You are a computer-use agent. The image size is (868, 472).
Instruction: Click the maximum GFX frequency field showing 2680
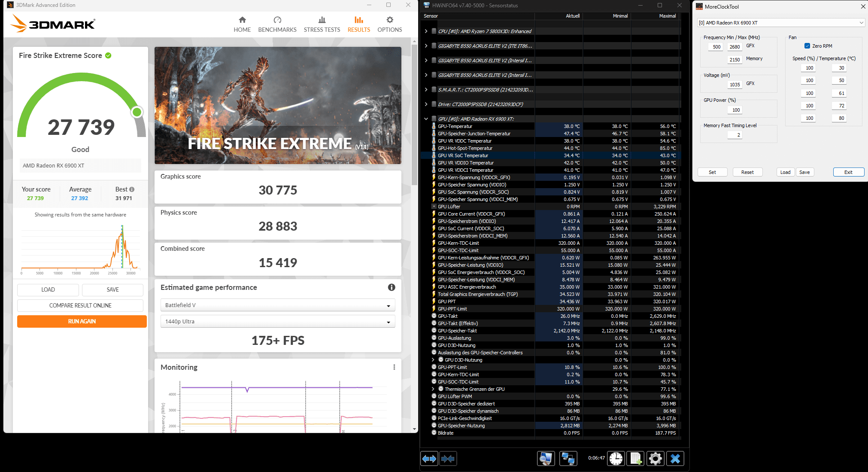click(x=734, y=47)
